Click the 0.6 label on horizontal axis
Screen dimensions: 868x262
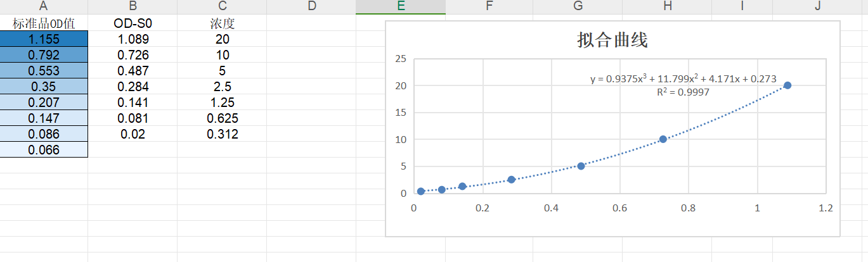point(620,208)
